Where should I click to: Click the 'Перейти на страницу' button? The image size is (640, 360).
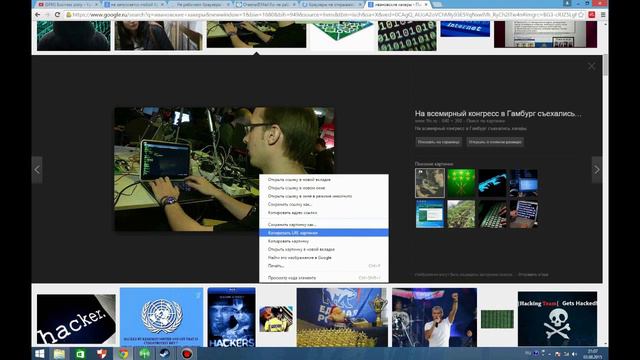pyautogui.click(x=439, y=142)
